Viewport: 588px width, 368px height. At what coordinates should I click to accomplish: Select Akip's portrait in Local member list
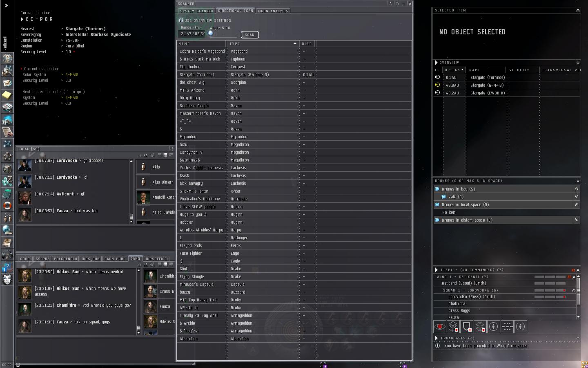pos(143,167)
